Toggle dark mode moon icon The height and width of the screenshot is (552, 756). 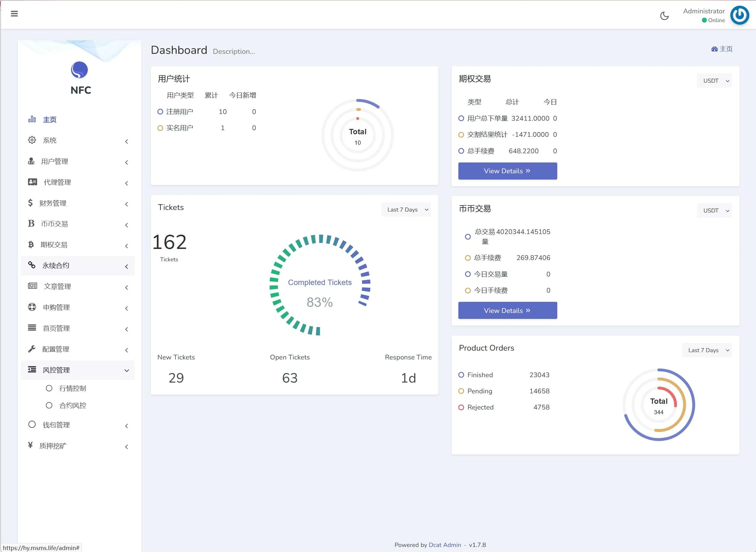point(664,16)
